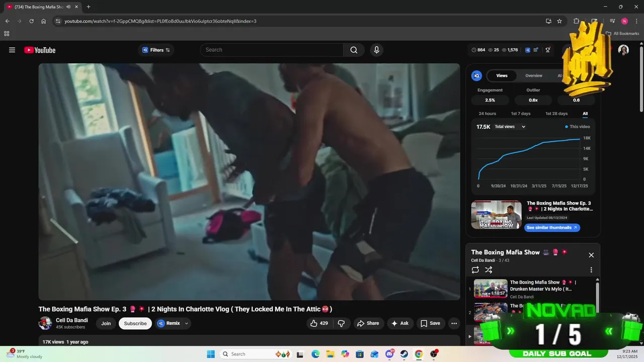
Task: Open Steam from taskbar
Action: click(x=404, y=354)
